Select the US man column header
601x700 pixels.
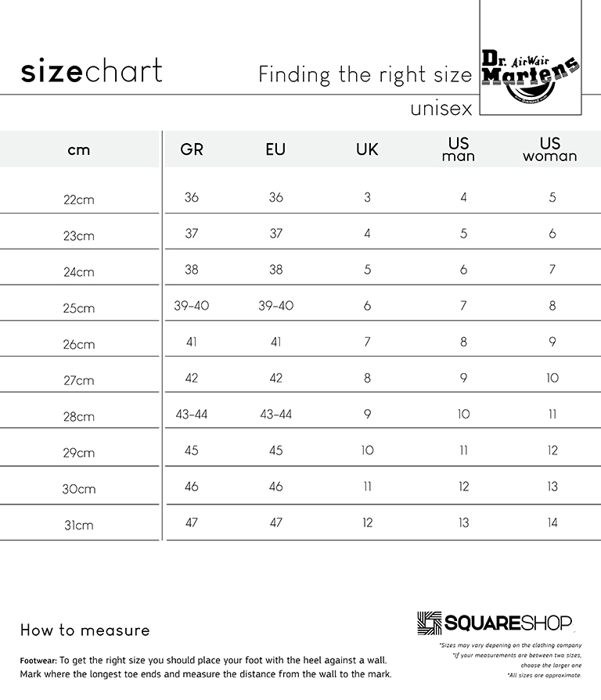tap(459, 149)
